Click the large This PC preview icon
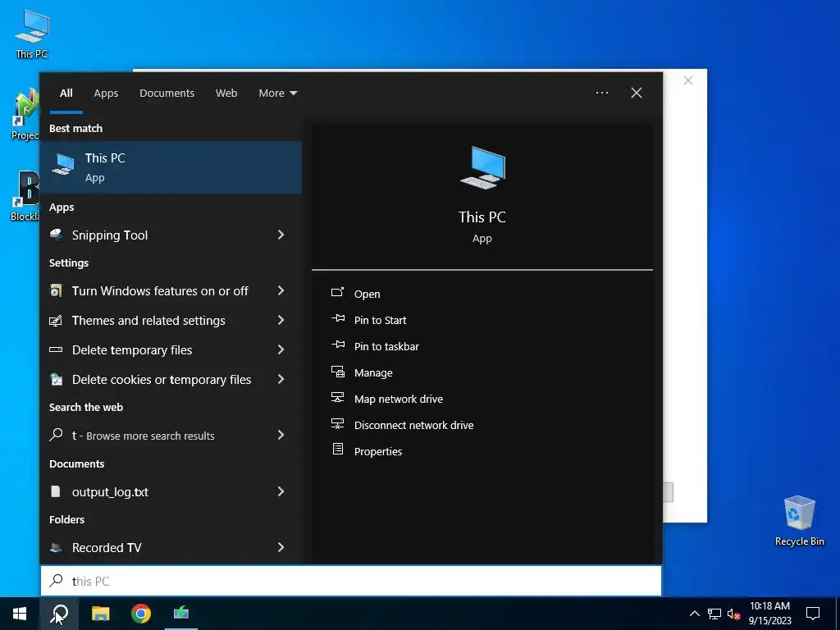 (482, 167)
